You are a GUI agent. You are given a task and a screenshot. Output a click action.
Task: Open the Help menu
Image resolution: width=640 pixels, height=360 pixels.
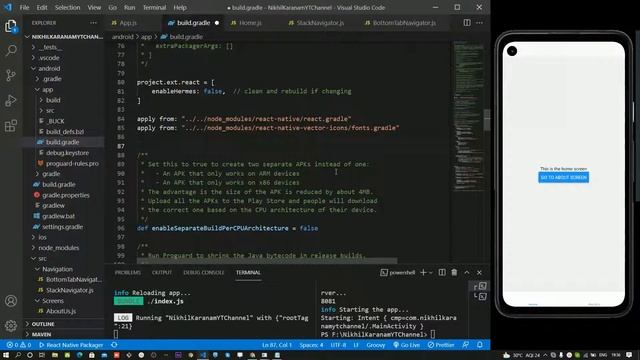(x=180, y=7)
